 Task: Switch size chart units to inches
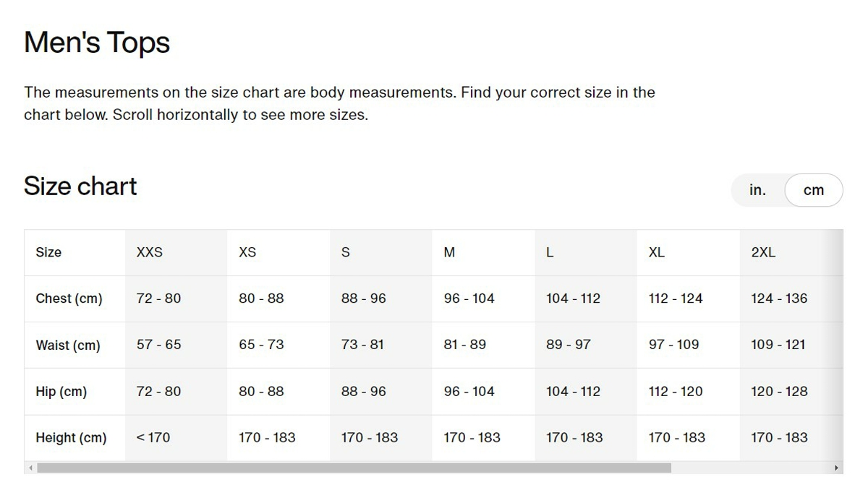pyautogui.click(x=757, y=190)
